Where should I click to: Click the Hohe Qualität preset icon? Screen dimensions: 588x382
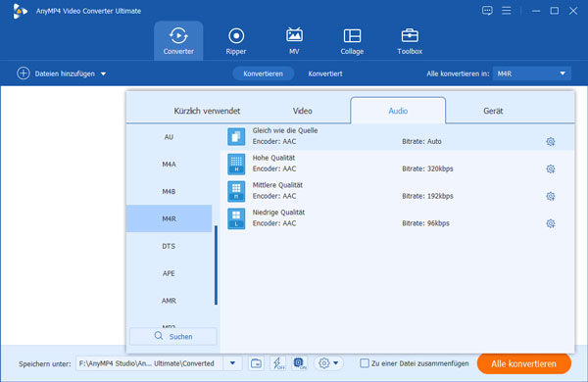click(236, 164)
